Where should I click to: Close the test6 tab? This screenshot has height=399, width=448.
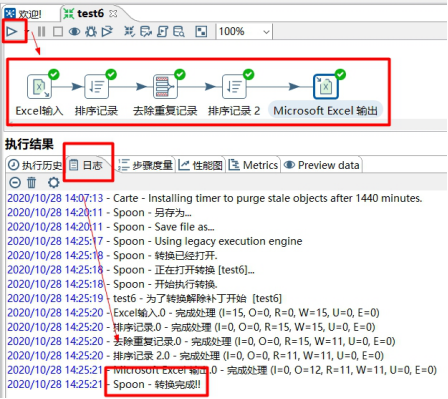[x=113, y=14]
